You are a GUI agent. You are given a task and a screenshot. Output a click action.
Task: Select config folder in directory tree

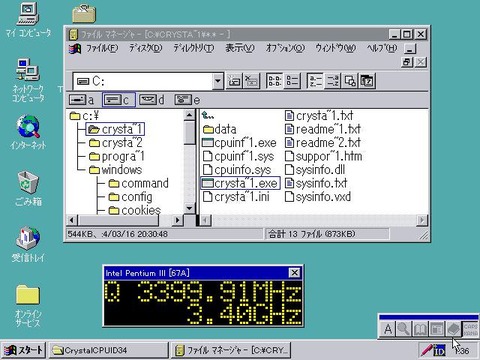(131, 197)
